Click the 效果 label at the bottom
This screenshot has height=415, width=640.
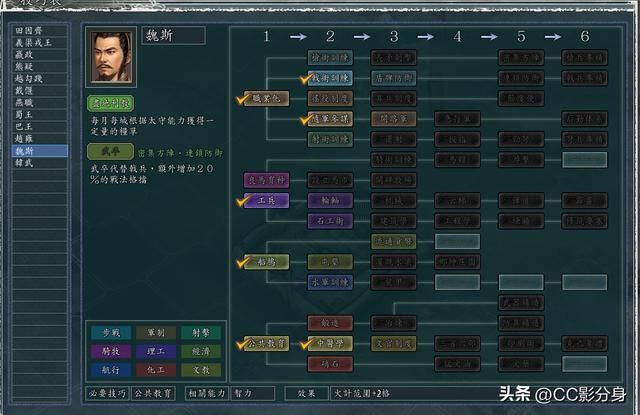click(306, 393)
